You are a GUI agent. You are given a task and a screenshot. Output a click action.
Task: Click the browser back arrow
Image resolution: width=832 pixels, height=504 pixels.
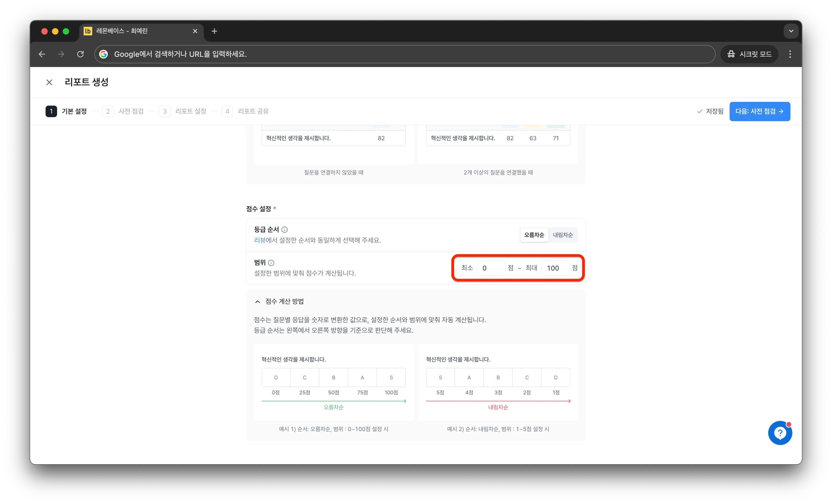coord(42,54)
